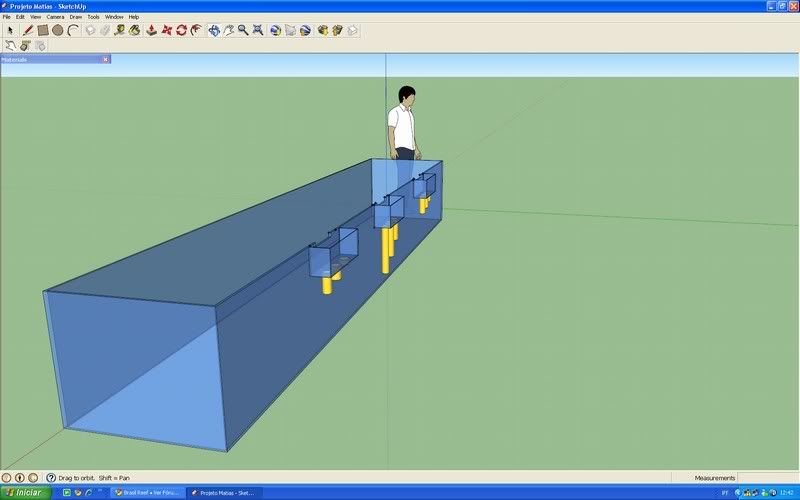Select the arrow Select tool
The image size is (800, 500).
tap(10, 31)
